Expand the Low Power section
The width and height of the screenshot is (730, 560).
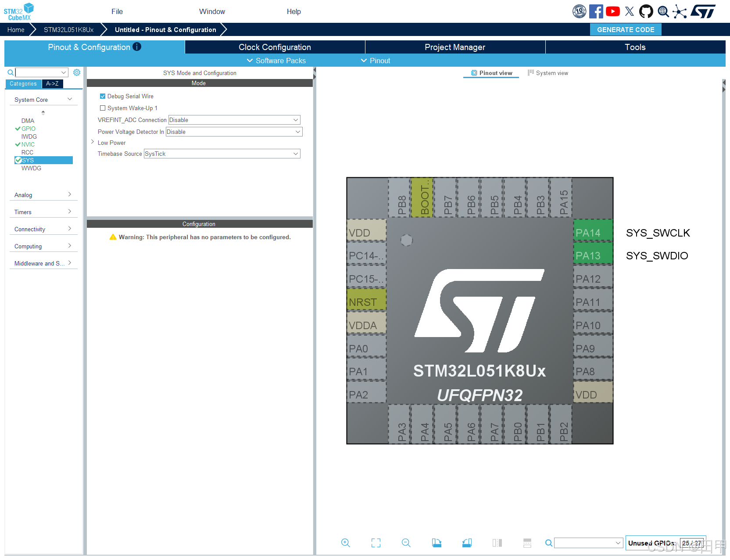[x=93, y=142]
